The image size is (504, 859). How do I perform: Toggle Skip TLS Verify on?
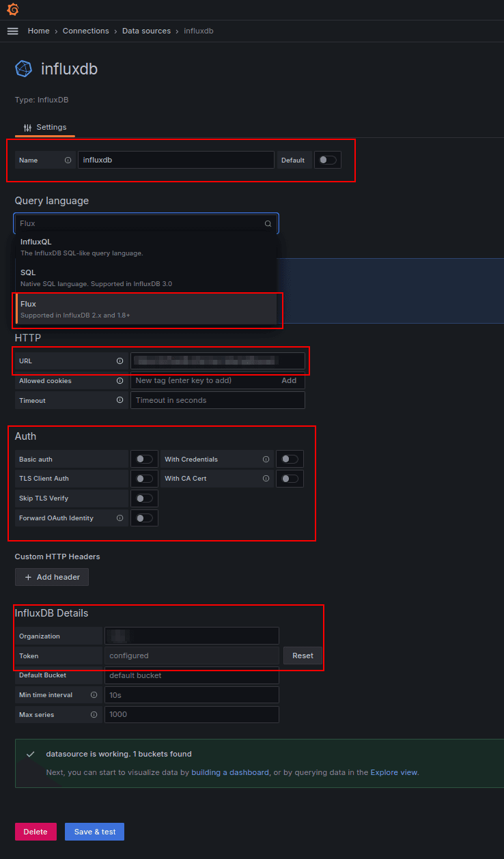[x=144, y=498]
